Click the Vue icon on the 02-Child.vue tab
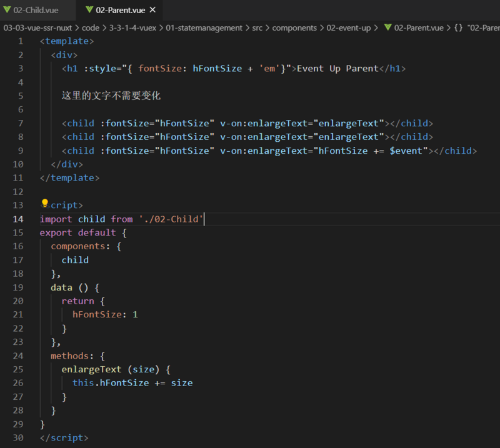Image resolution: width=500 pixels, height=448 pixels. (7, 10)
